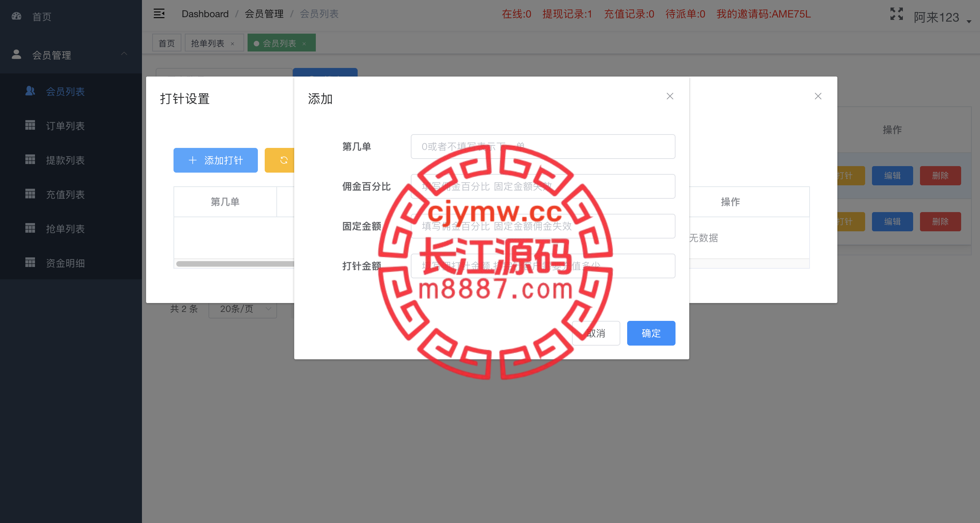This screenshot has width=980, height=523.
Task: Collapse the 会员管理 menu chevron
Action: (x=124, y=54)
